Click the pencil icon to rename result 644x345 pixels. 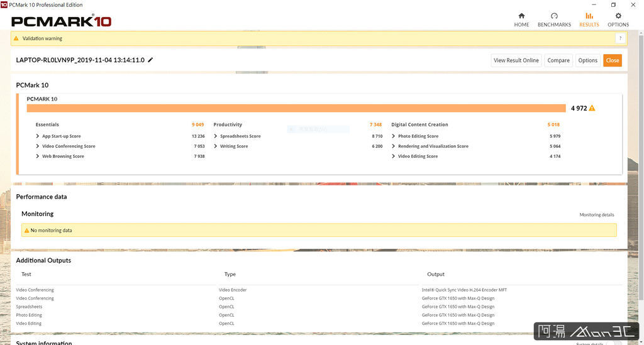pos(150,60)
